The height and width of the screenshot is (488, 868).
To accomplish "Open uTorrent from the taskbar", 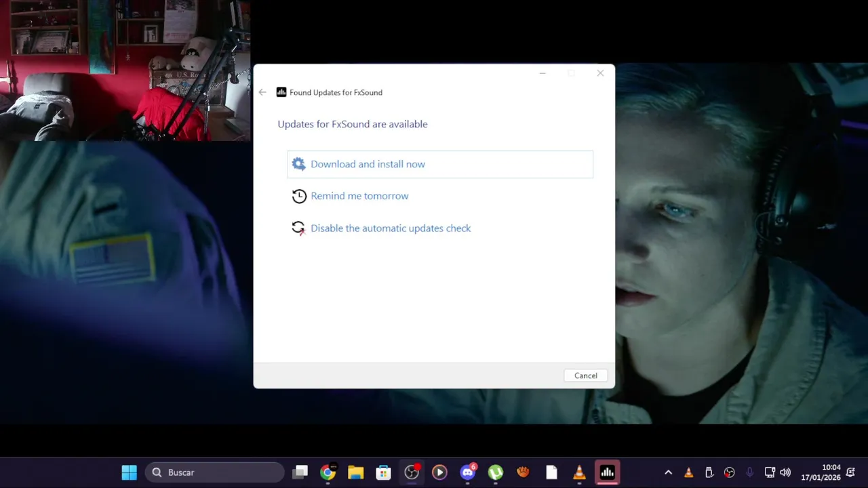I will point(496,472).
